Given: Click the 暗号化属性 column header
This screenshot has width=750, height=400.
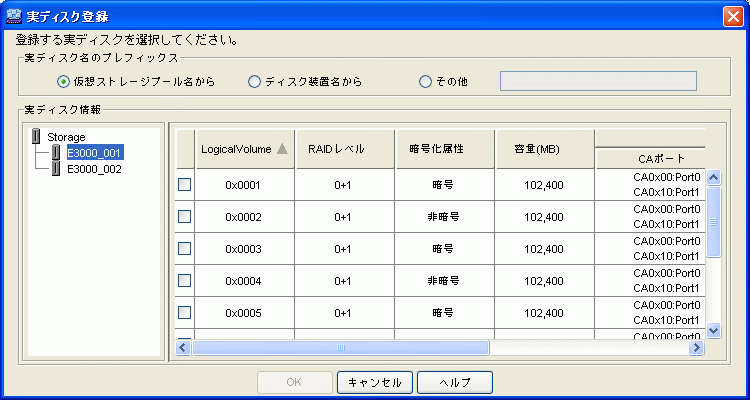Looking at the screenshot, I should coord(445,149).
